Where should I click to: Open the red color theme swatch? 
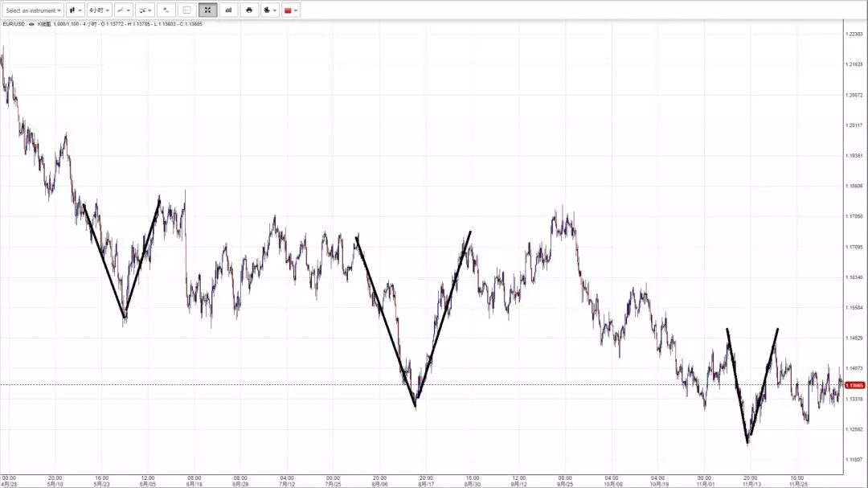[x=291, y=10]
